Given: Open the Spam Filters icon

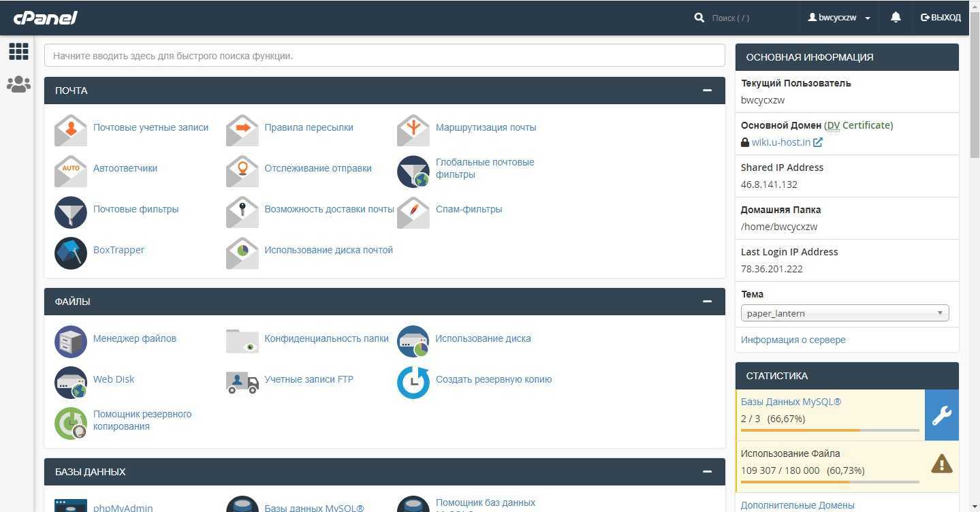Looking at the screenshot, I should point(413,212).
